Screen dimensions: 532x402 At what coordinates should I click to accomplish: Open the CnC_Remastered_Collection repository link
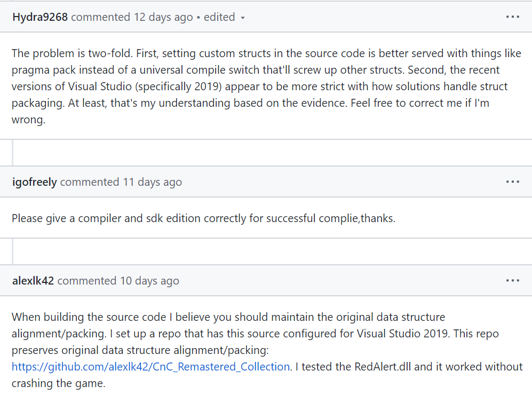click(151, 367)
